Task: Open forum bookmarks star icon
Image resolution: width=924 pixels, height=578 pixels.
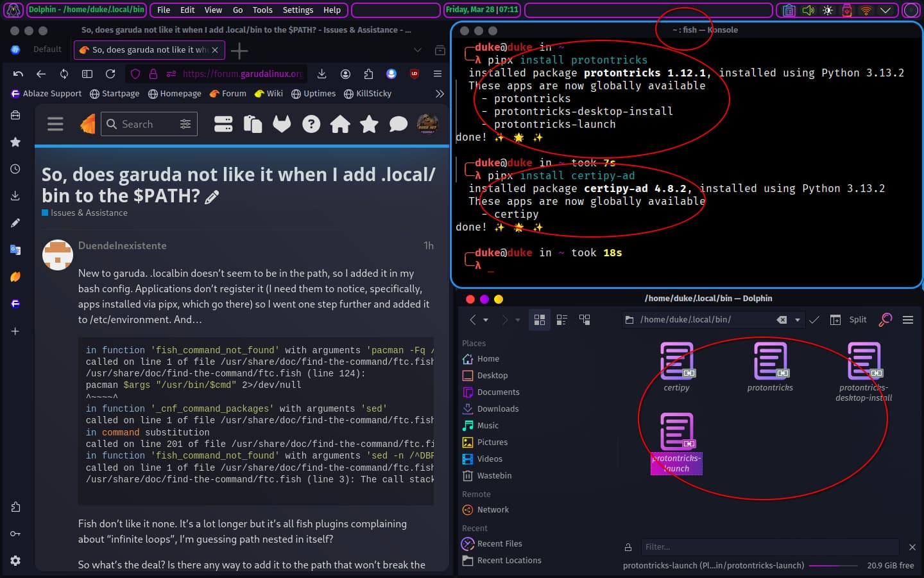Action: 369,124
